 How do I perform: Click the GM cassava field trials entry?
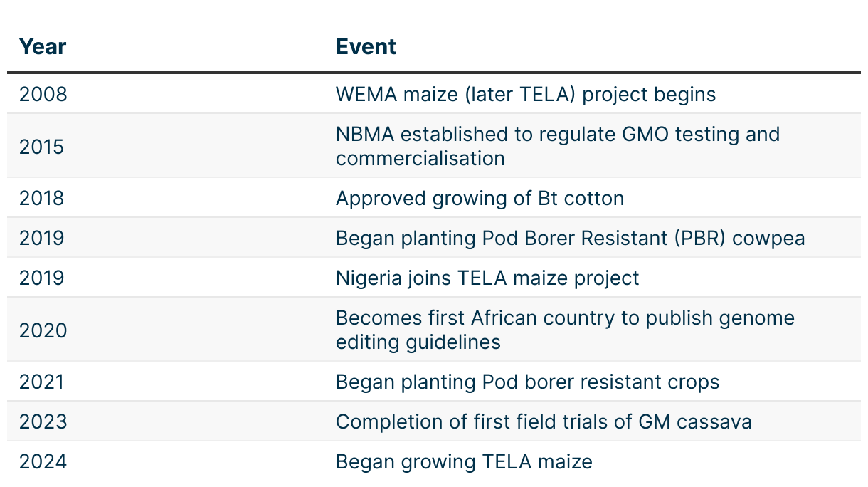544,421
